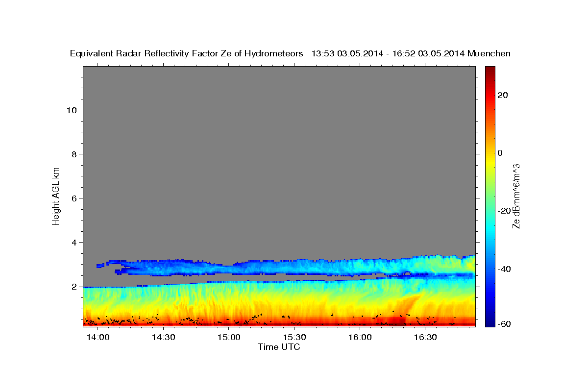Click the colorbar tick value '-20'

pos(504,211)
